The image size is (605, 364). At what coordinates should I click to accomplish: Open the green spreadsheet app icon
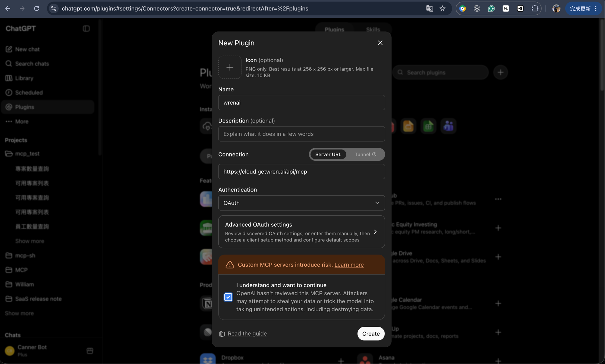(428, 126)
